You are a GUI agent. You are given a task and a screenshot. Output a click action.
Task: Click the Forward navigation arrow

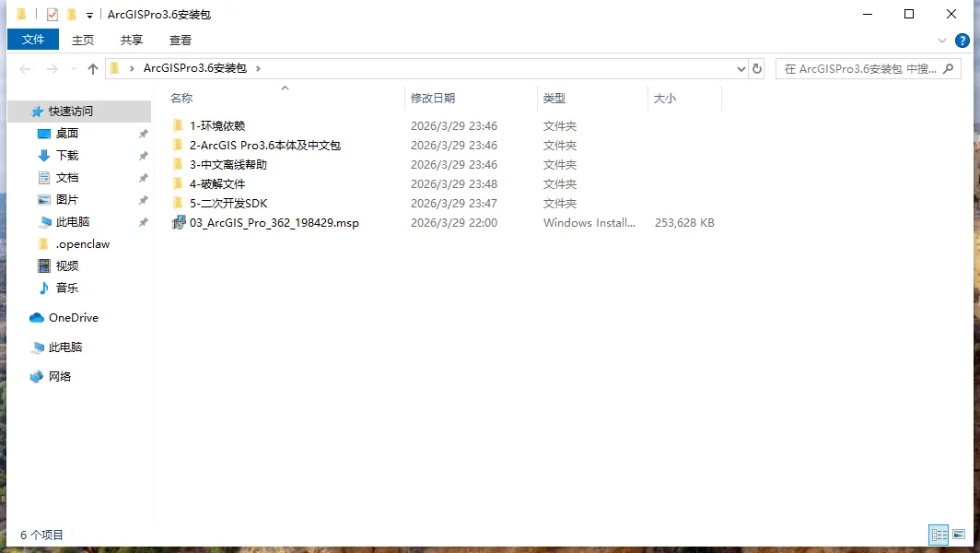(x=52, y=69)
